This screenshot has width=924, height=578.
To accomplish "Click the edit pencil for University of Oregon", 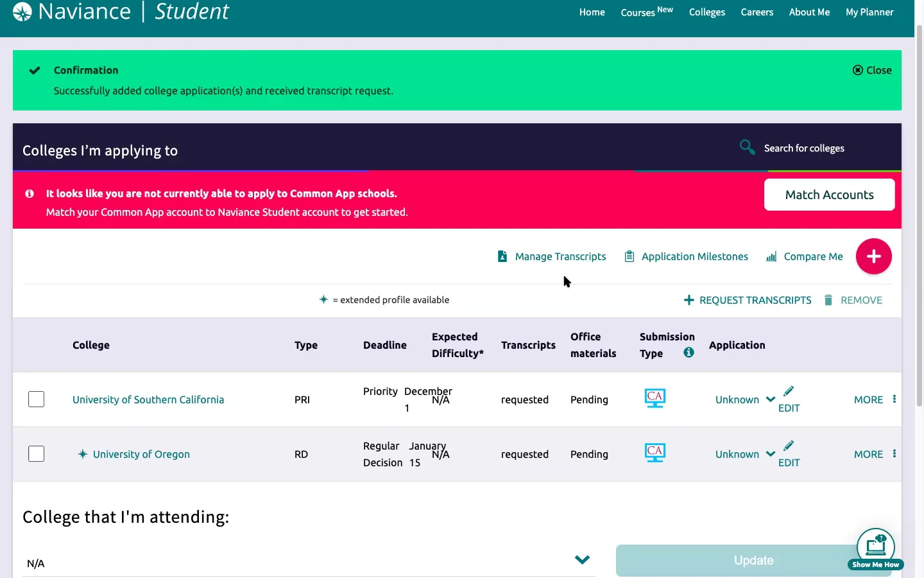I will click(x=789, y=446).
